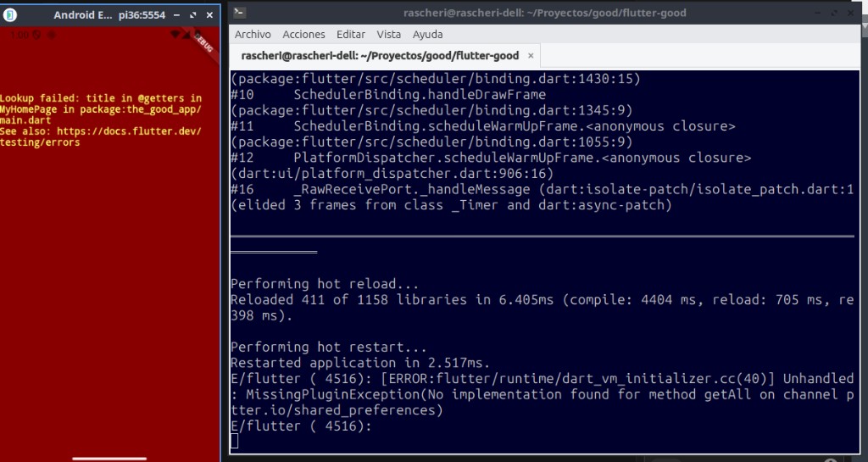This screenshot has width=868, height=462.
Task: Click the emulator status bar time
Action: coord(19,35)
